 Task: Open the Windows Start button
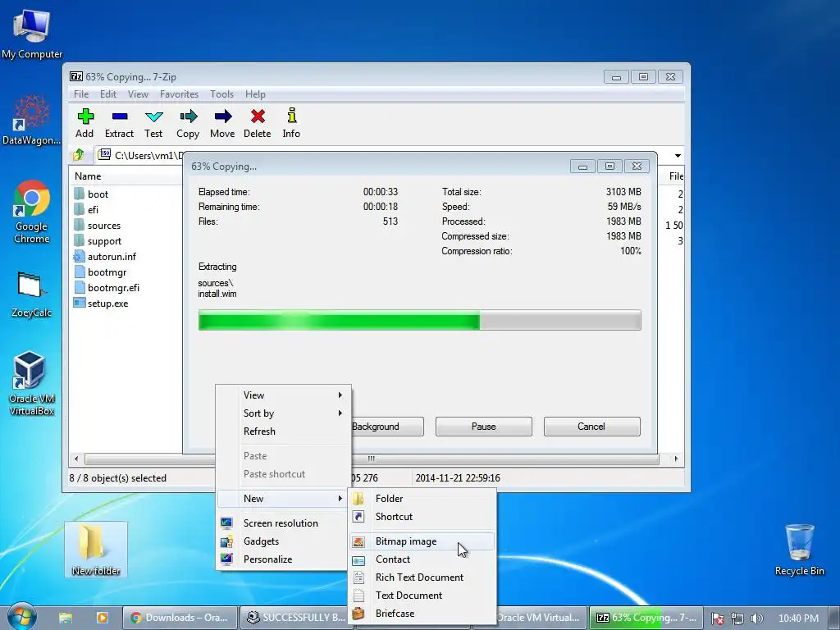22,617
